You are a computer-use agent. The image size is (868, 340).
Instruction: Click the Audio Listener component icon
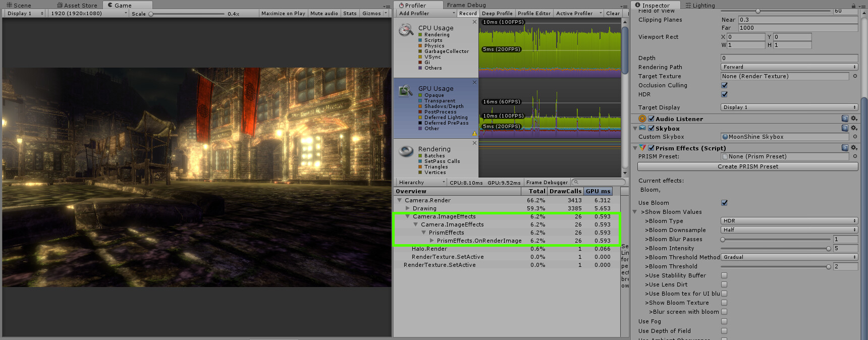pyautogui.click(x=642, y=119)
